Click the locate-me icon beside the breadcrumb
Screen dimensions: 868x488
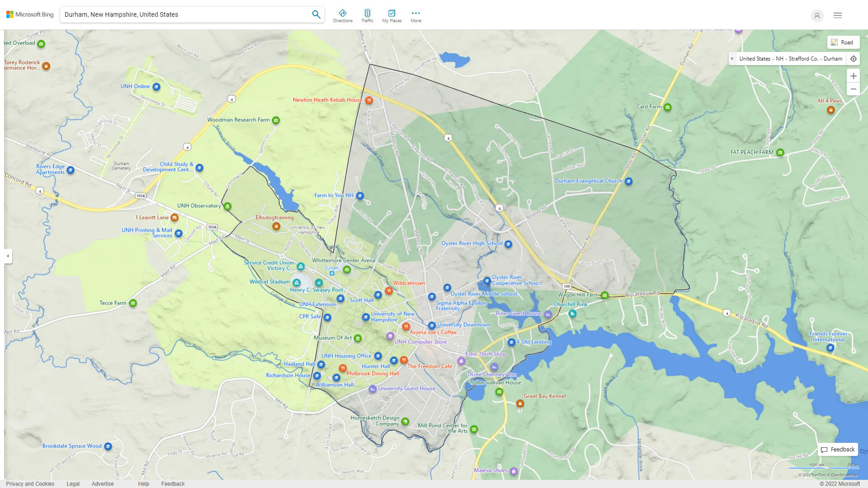pos(854,58)
